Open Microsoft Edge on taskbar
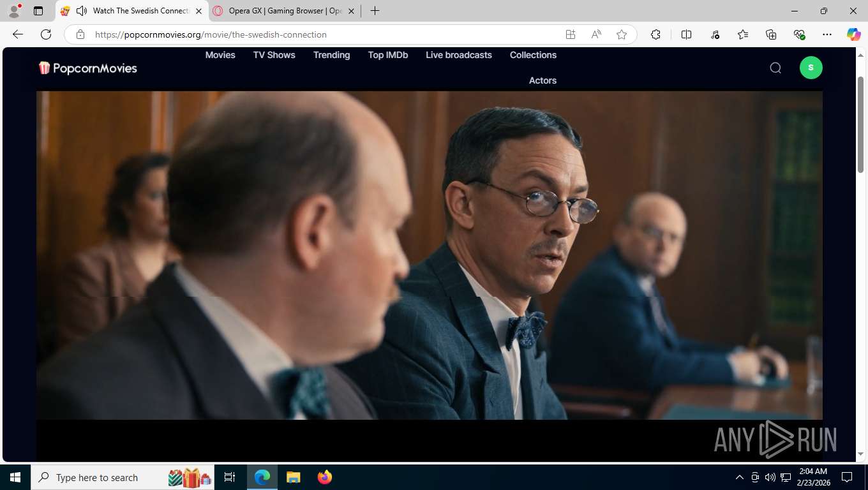The image size is (868, 490). click(262, 477)
